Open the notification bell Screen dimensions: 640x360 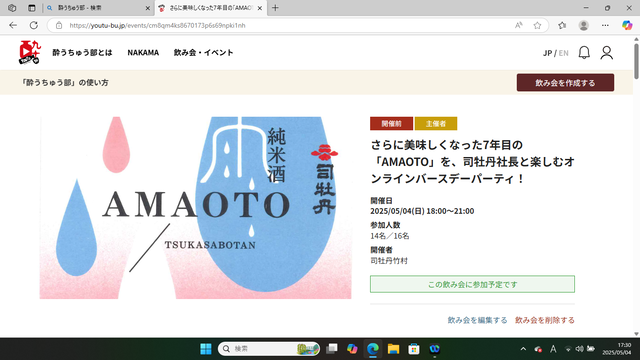coord(584,53)
